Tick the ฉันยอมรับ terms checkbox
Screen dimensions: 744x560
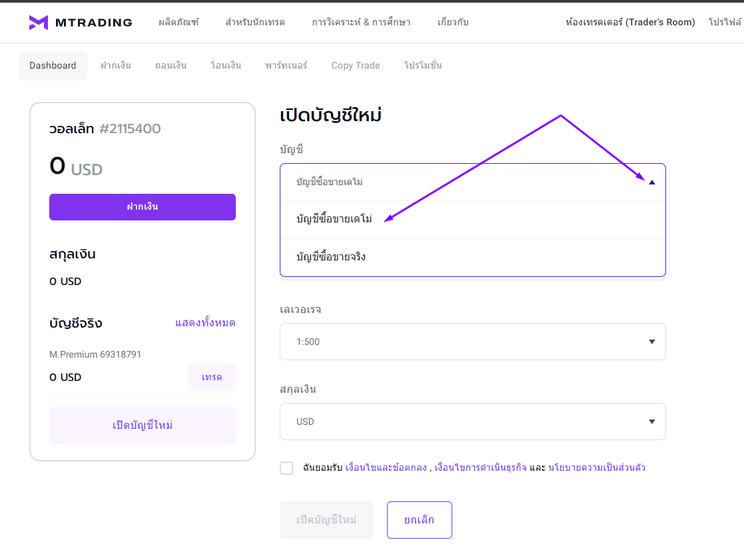[286, 468]
